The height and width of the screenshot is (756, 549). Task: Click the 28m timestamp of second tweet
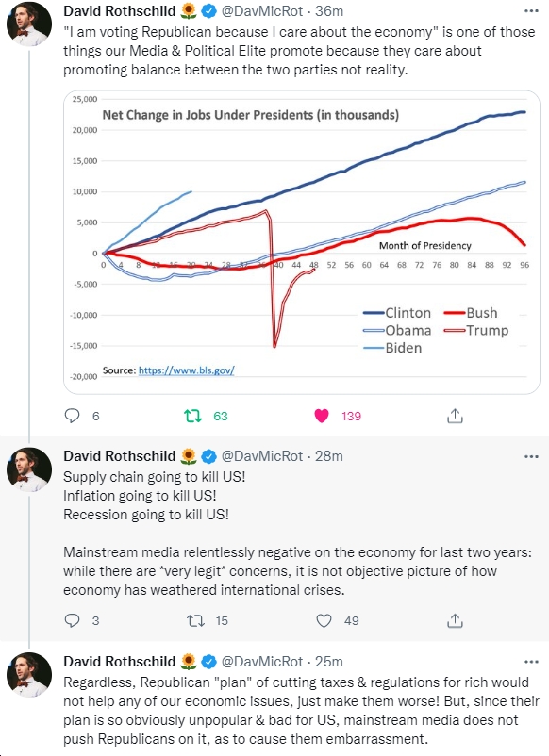(329, 456)
